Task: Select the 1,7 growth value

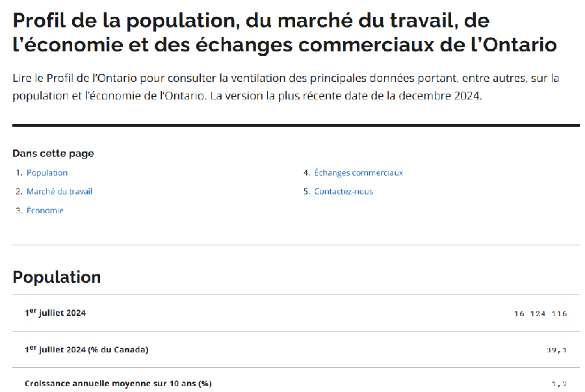Action: pyautogui.click(x=559, y=384)
